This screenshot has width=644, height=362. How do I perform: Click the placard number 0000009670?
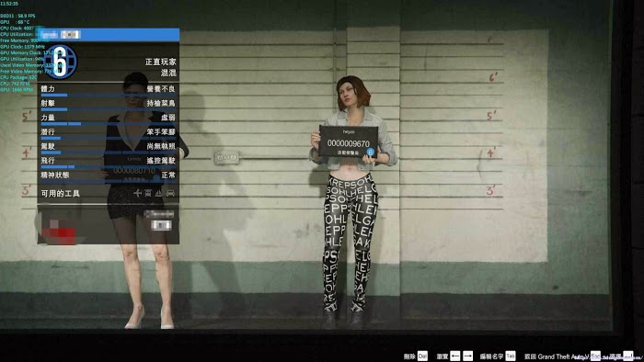349,143
